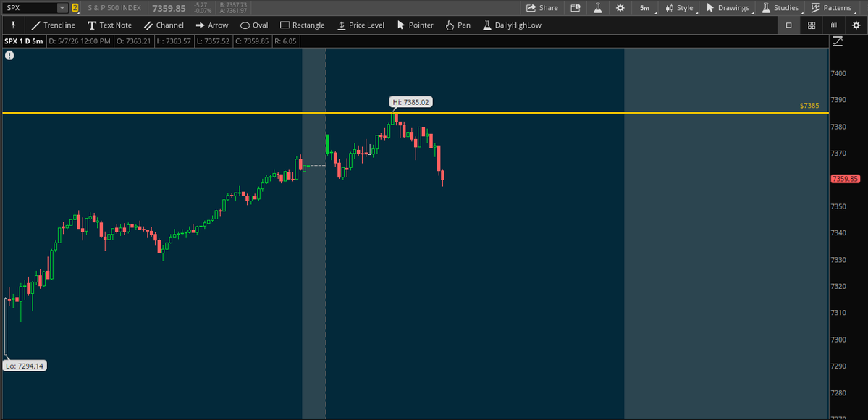This screenshot has height=420, width=868.
Task: Pick the Arrow drawing tool
Action: click(x=212, y=25)
